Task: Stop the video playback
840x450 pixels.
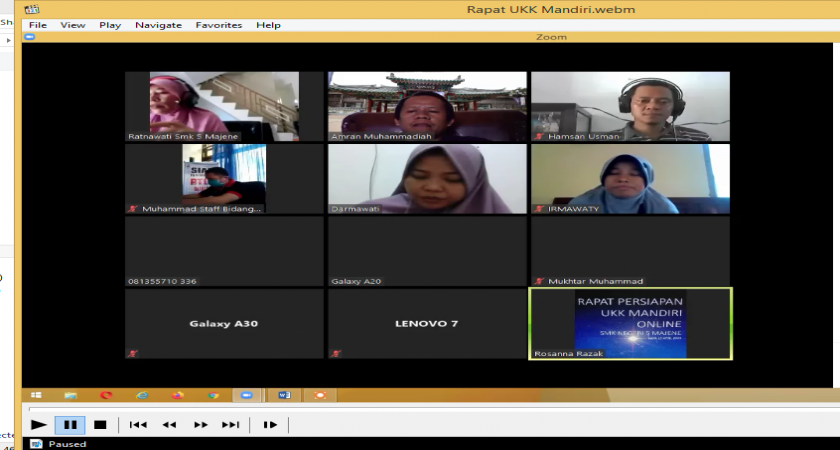Action: click(100, 425)
